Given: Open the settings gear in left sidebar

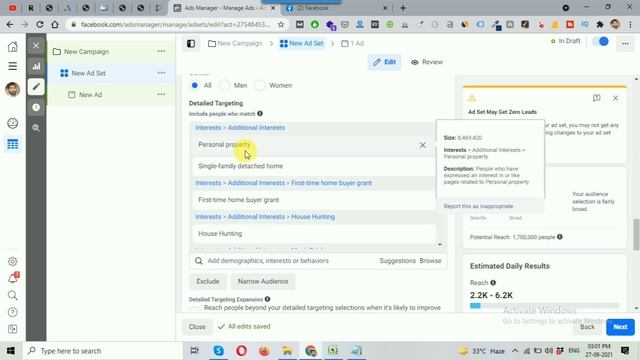Looking at the screenshot, I should [13, 261].
